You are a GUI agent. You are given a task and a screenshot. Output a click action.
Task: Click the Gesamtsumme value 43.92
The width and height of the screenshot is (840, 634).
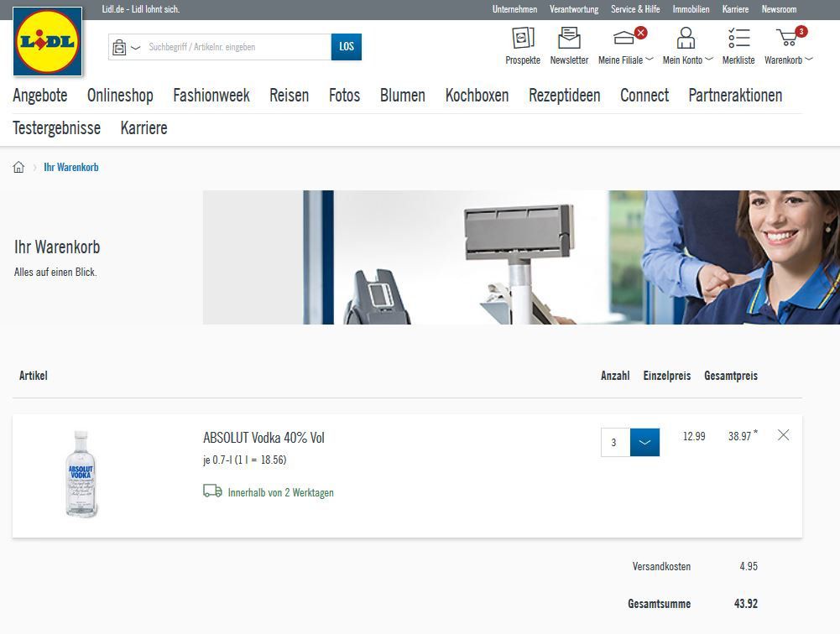coord(746,604)
